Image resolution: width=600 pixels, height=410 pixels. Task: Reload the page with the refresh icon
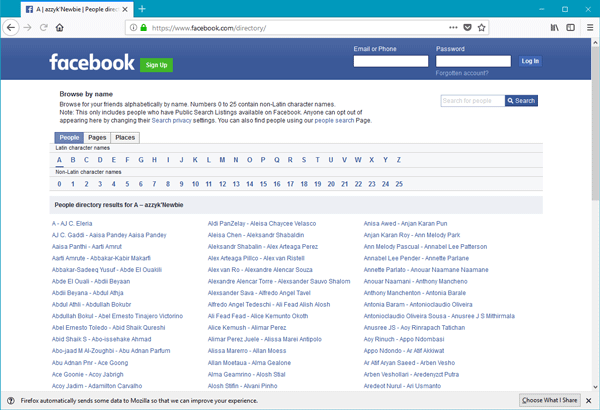click(44, 28)
